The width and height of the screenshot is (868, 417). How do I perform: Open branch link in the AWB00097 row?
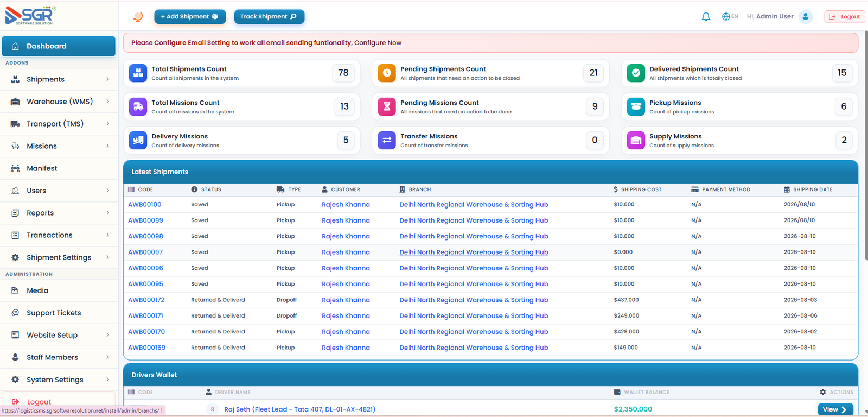coord(474,252)
